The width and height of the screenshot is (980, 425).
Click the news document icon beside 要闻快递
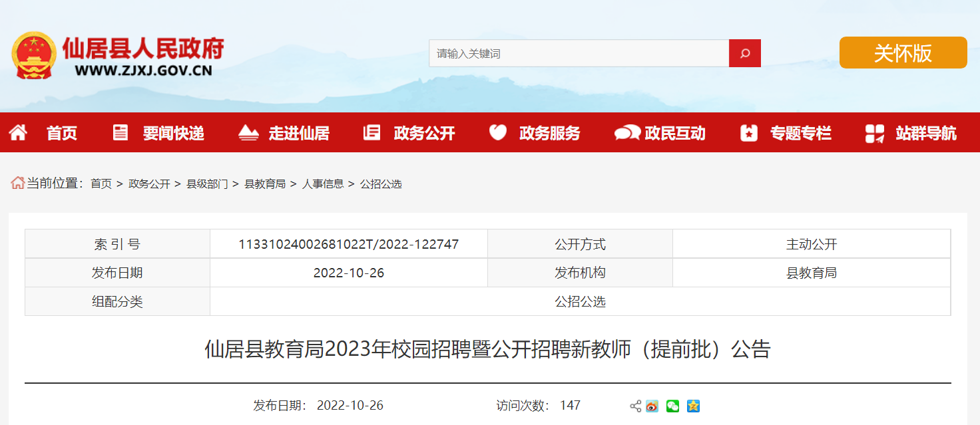click(120, 132)
